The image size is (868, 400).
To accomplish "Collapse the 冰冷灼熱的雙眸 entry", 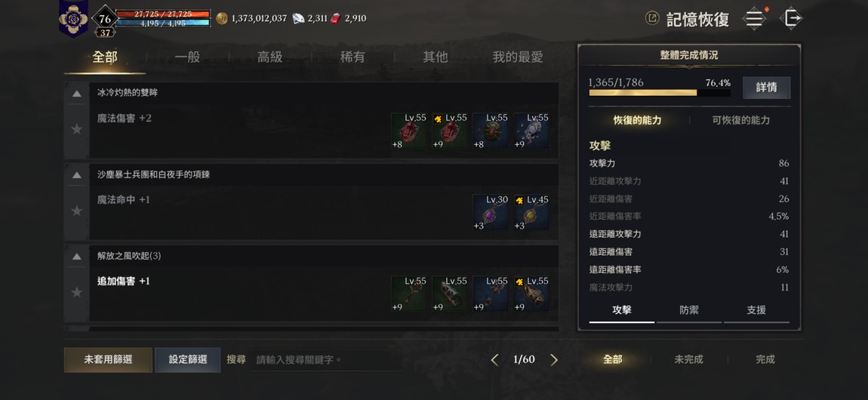I will point(76,94).
